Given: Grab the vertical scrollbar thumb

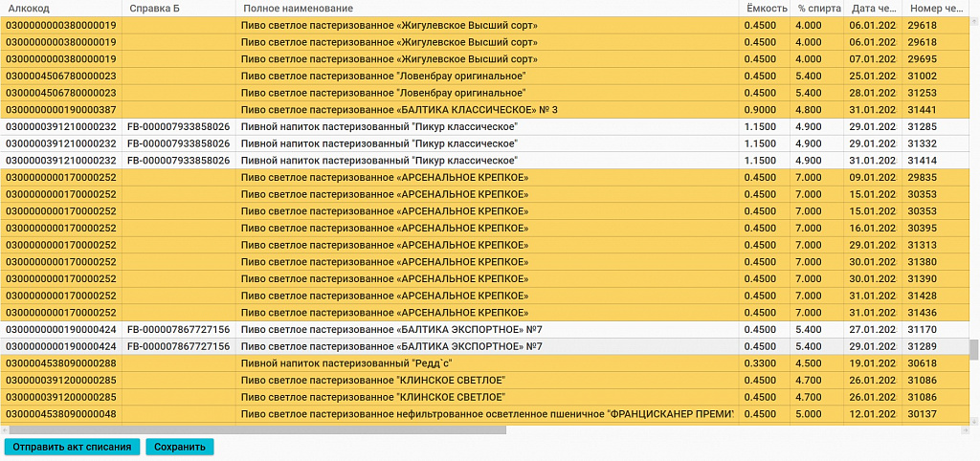Looking at the screenshot, I should click(x=973, y=349).
